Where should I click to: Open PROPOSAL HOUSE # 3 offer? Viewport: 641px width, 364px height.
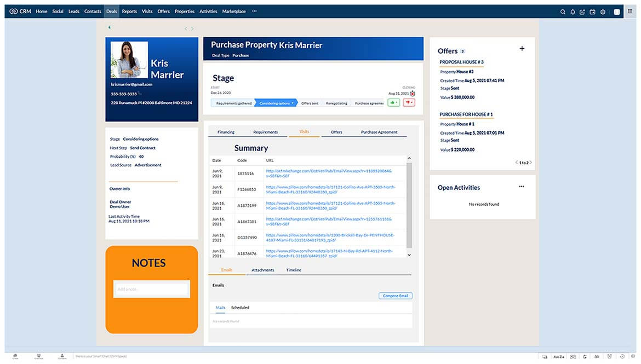[461, 62]
